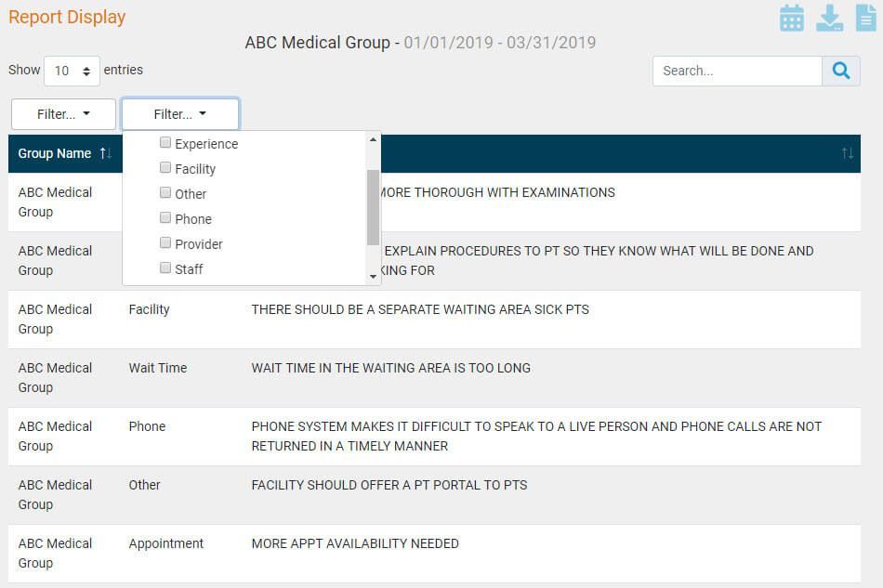
Task: Check the Experience filter checkbox
Action: [165, 143]
